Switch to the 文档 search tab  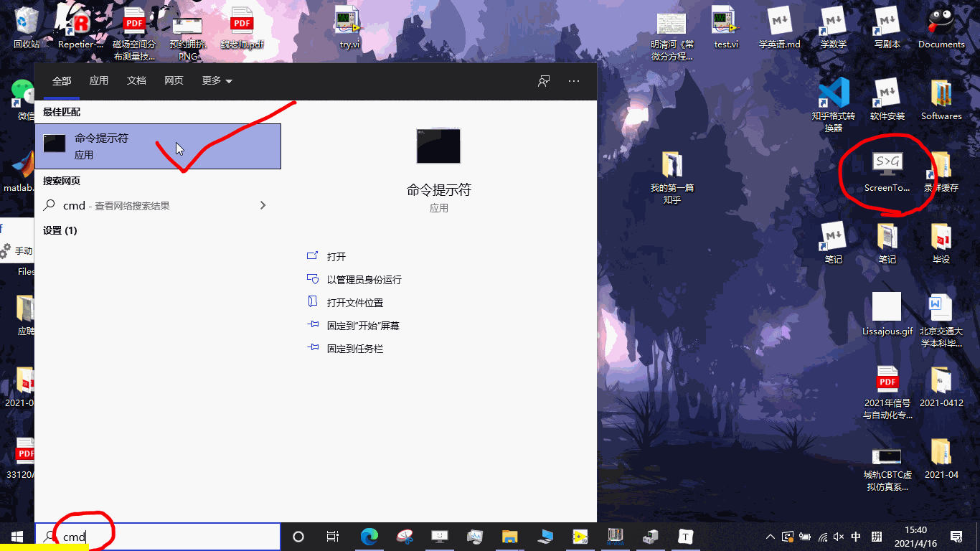pos(136,80)
